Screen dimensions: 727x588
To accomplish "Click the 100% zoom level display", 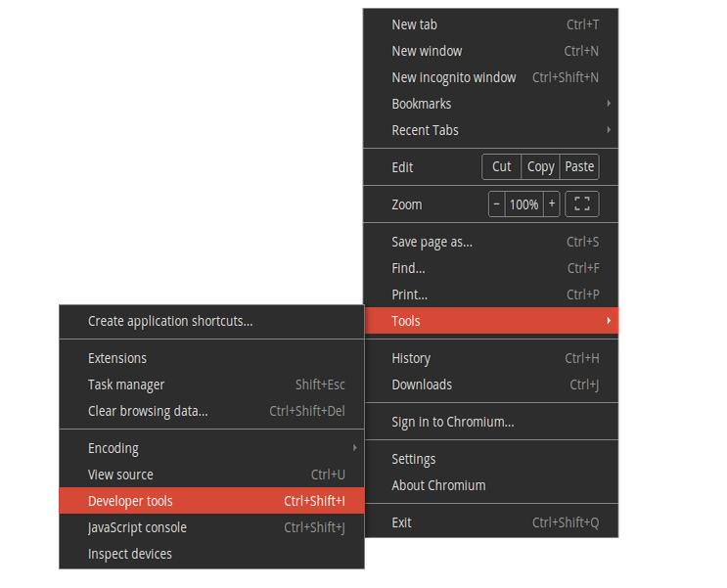I will click(x=523, y=204).
